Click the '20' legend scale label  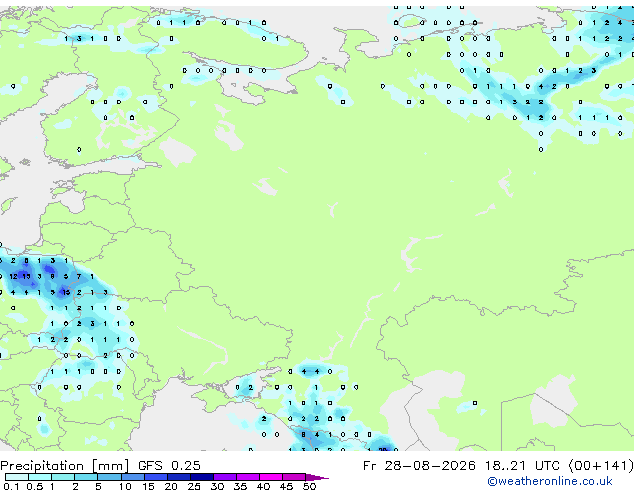pyautogui.click(x=171, y=486)
